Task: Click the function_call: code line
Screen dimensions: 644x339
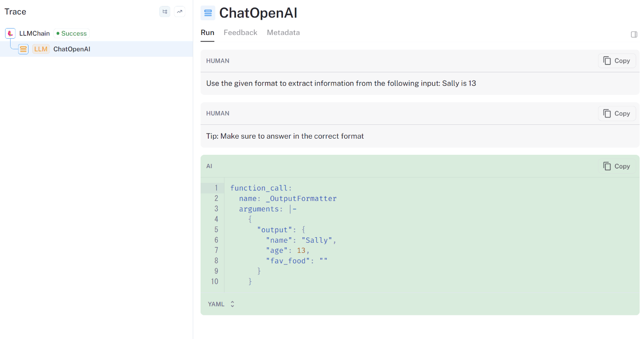Action: coord(261,188)
